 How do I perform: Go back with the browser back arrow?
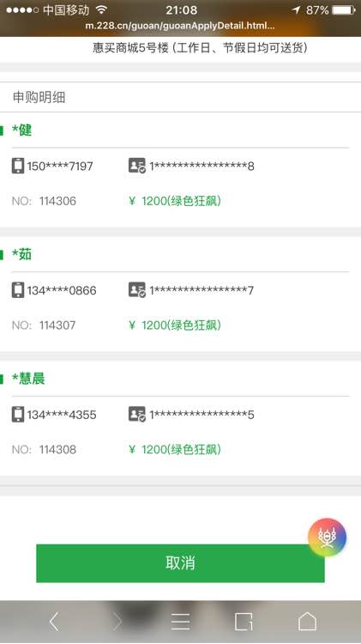tap(55, 621)
